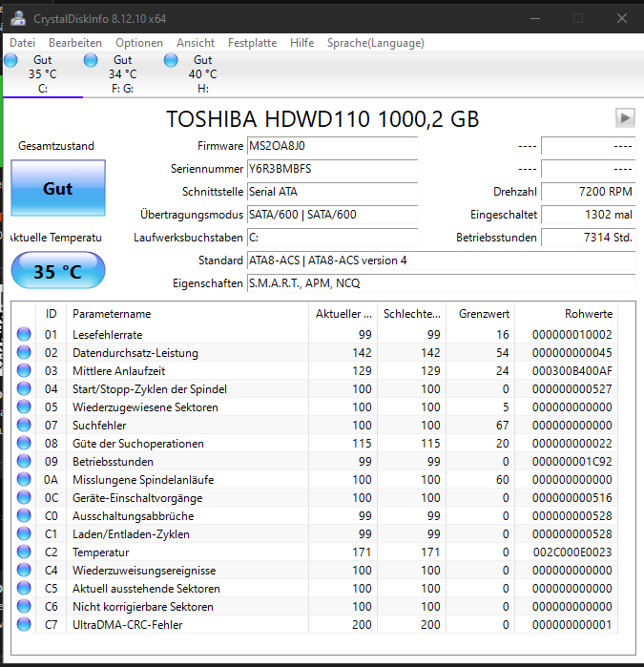Click the Betriebsstunden value 7314 Std.
Viewport: 644px width, 667px height.
589,238
